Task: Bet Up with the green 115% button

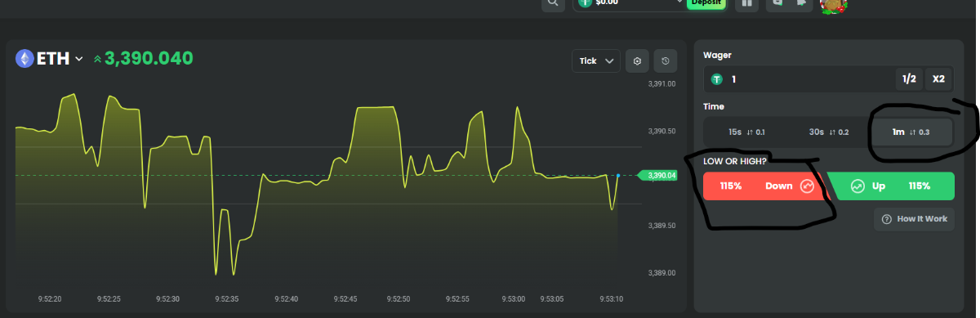Action: point(891,186)
